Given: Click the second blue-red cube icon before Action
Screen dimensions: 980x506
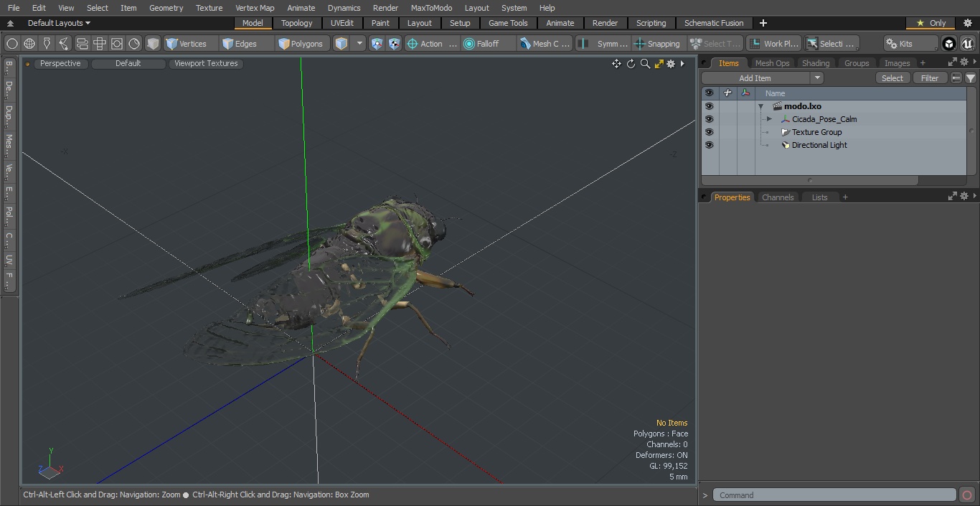Looking at the screenshot, I should [x=395, y=44].
